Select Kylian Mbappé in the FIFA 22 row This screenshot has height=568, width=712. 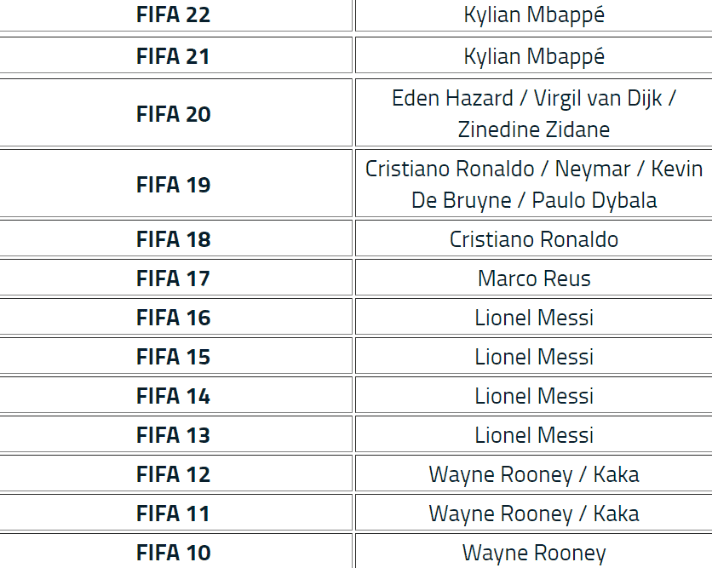coord(534,16)
